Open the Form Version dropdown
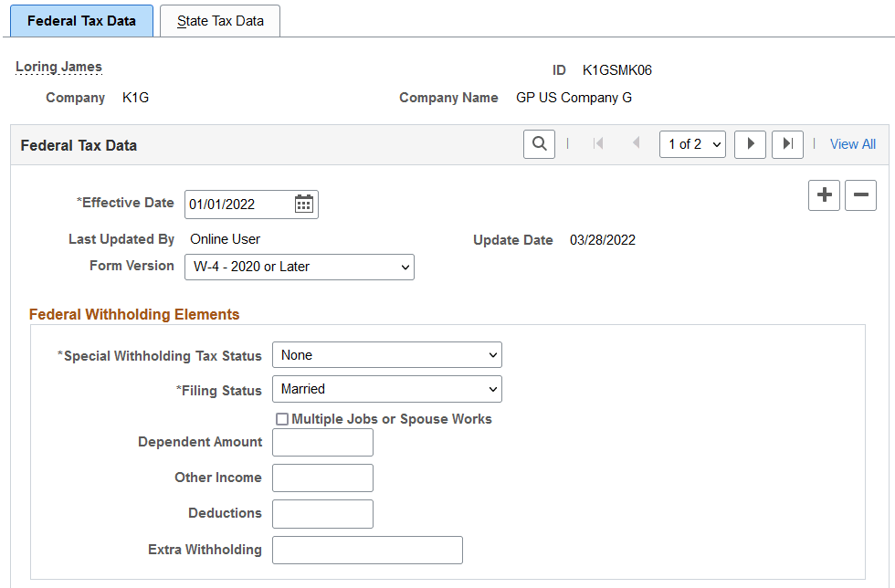 300,267
